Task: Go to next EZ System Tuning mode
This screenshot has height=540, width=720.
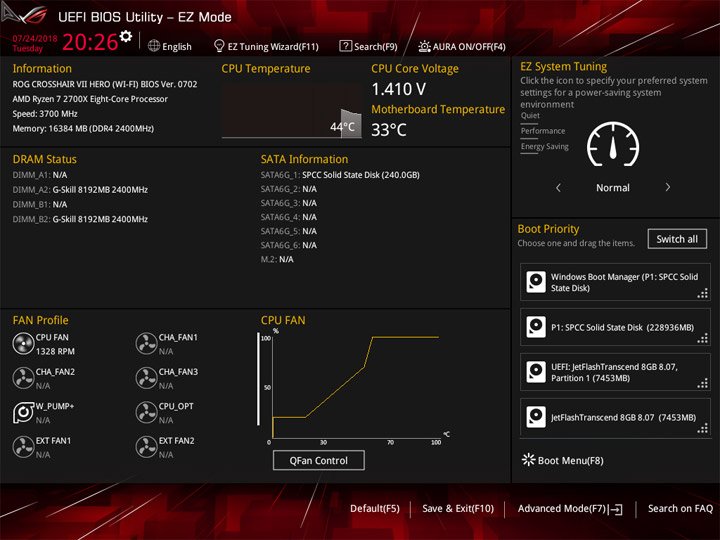Action: tap(668, 187)
